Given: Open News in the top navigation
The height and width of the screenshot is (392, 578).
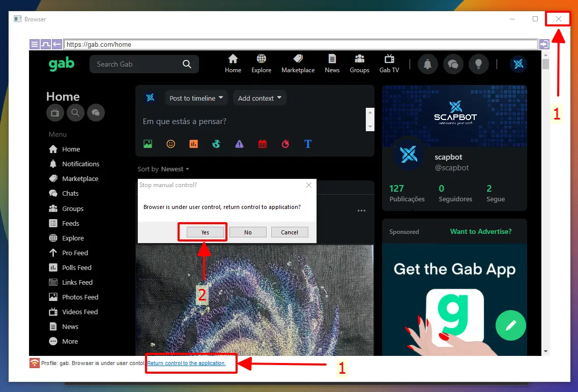Looking at the screenshot, I should [332, 64].
